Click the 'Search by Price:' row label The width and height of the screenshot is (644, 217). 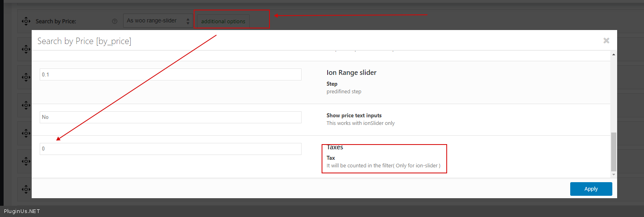[x=56, y=22]
